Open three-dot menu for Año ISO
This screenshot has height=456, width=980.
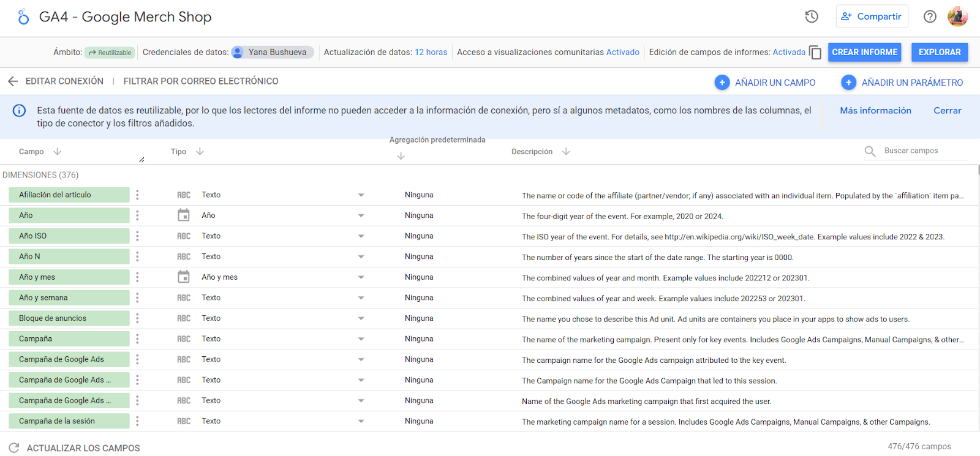click(x=137, y=236)
